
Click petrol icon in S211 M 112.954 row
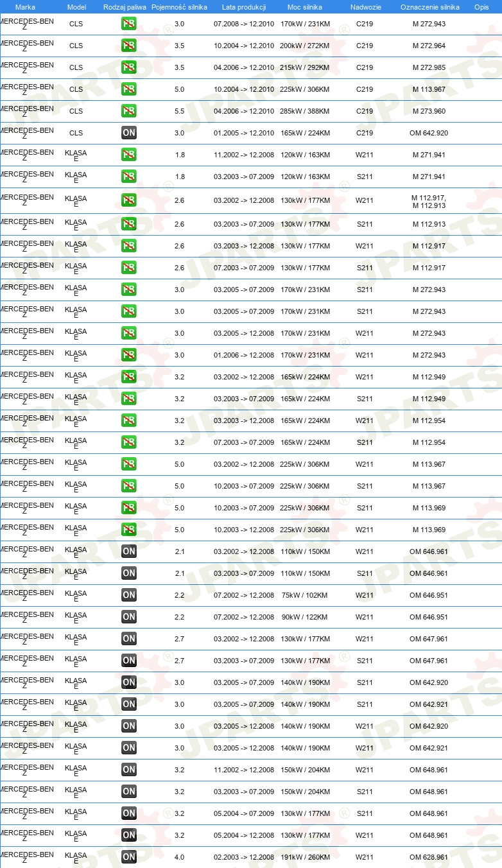[129, 442]
